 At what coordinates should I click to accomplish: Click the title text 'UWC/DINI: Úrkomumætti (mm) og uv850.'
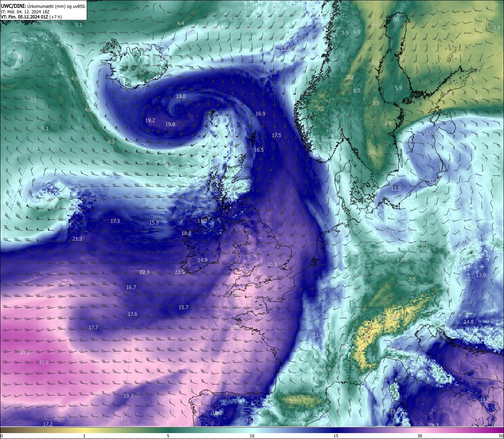(43, 6)
